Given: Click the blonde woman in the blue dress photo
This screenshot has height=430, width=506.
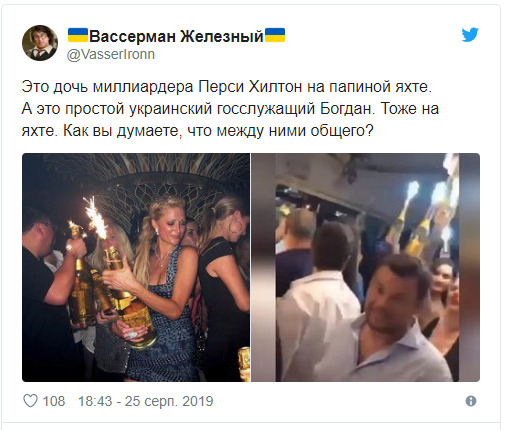Looking at the screenshot, I should tap(160, 283).
